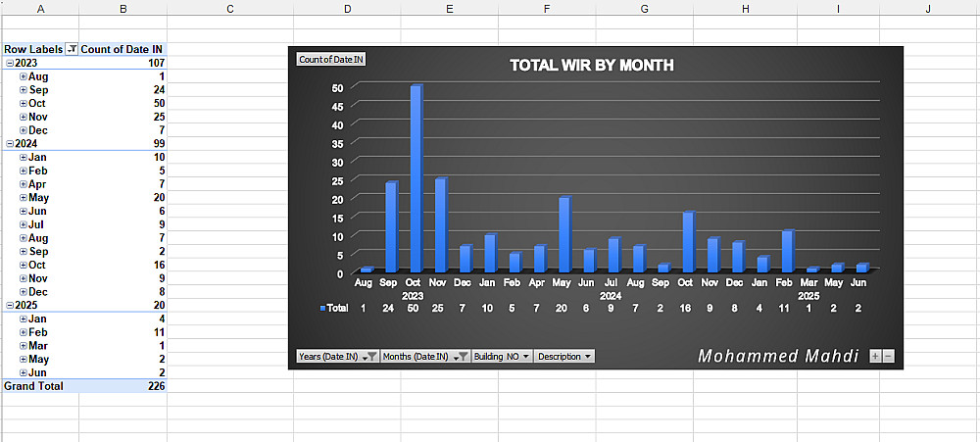The image size is (980, 442).
Task: Select the Grand Total label cell
Action: click(x=40, y=386)
